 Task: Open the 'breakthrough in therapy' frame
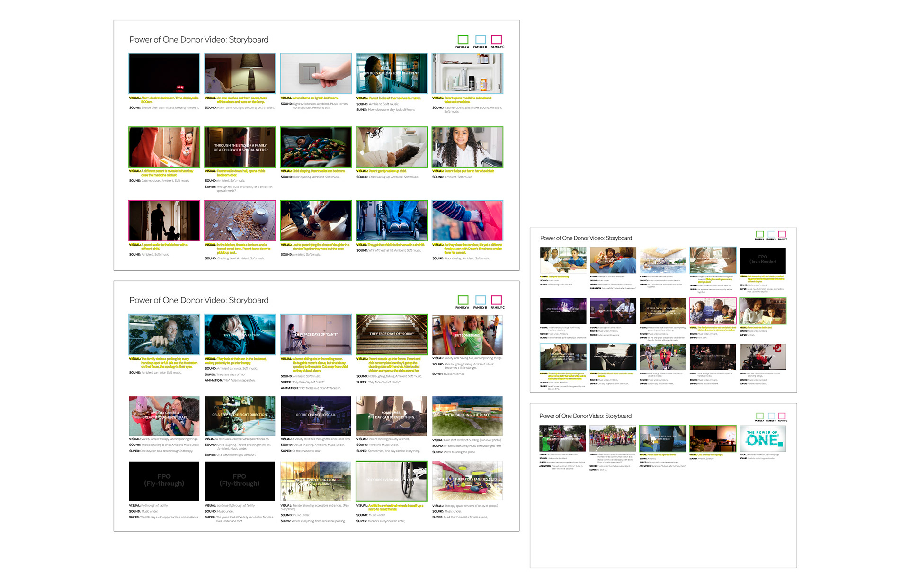tap(164, 416)
